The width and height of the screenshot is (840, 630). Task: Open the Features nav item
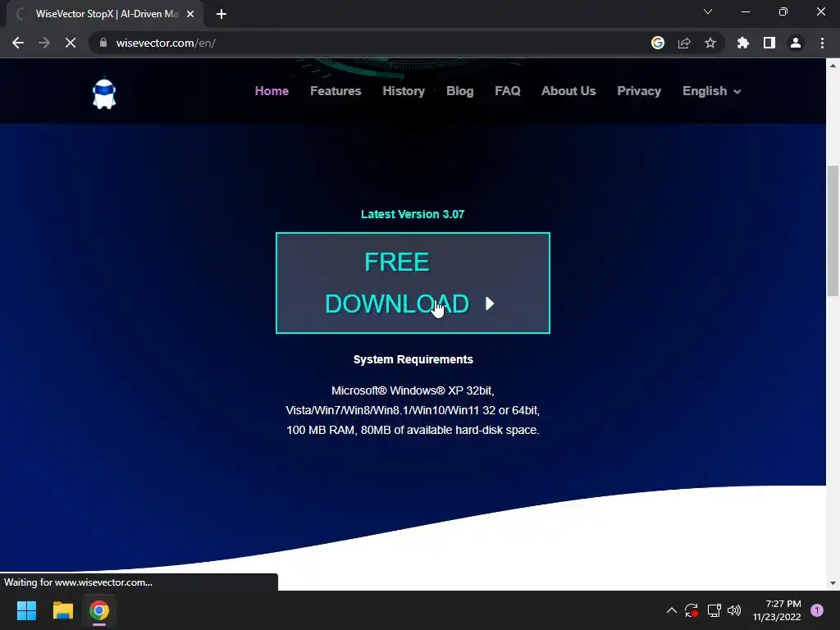[x=336, y=91]
